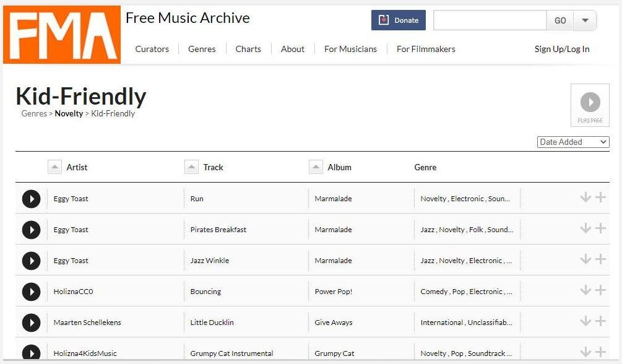Sort the list by Artist column
Image resolution: width=622 pixels, height=364 pixels.
pos(55,167)
